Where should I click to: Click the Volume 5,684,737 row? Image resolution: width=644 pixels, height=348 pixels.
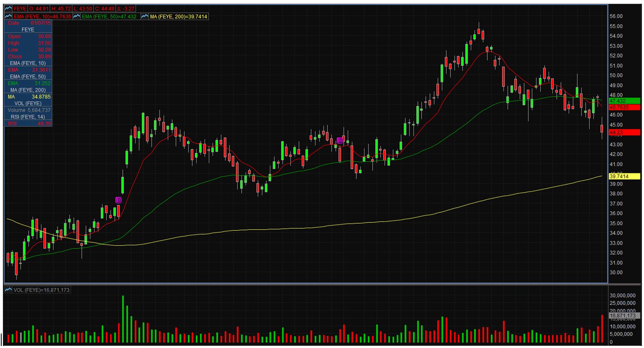click(x=28, y=110)
